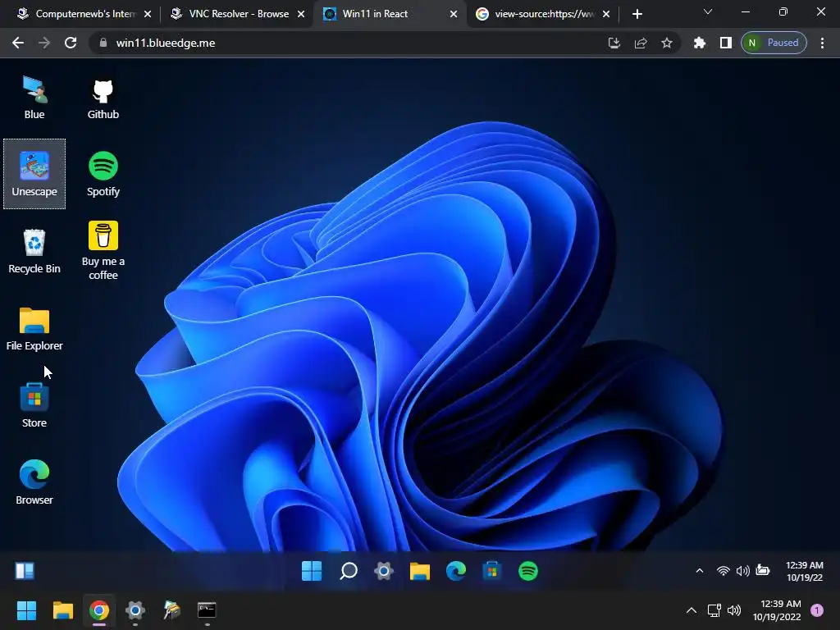The image size is (840, 630).
Task: Open the Chrome three-dot menu
Action: pos(822,43)
